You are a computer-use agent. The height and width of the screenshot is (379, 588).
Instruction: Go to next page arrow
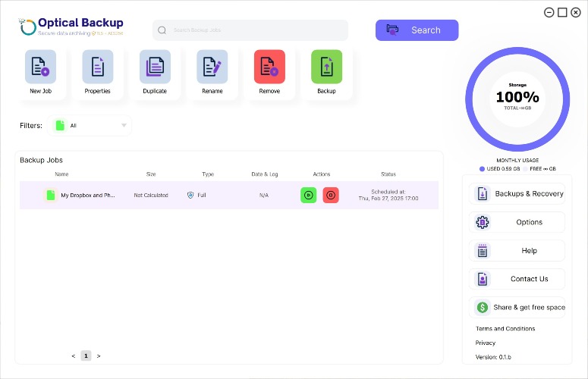point(99,356)
